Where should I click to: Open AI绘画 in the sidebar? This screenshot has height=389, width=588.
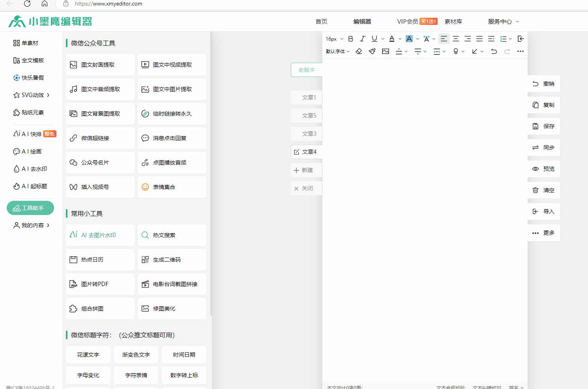27,151
